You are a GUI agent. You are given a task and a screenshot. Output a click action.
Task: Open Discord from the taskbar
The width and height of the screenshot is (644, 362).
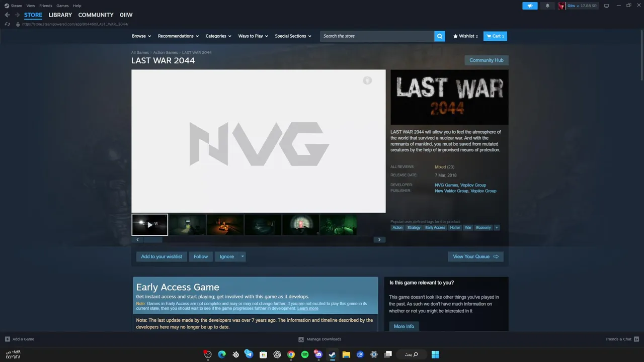click(x=318, y=354)
